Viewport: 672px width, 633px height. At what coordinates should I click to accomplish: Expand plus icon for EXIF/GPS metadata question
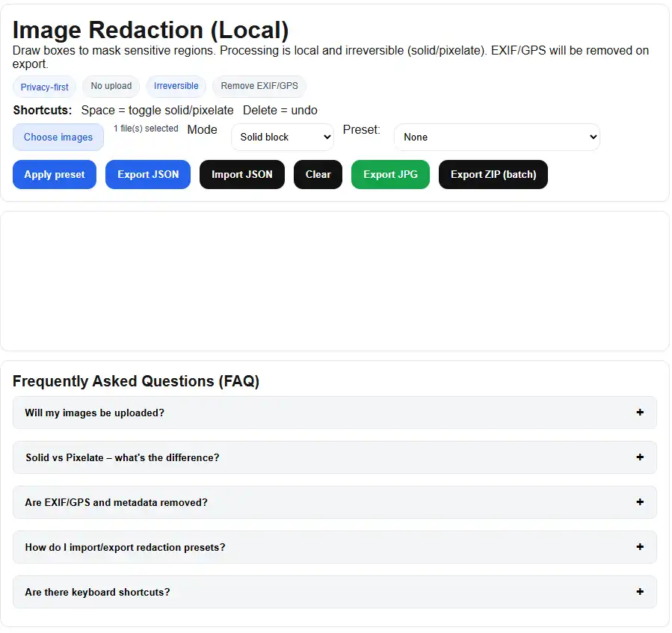pos(639,502)
